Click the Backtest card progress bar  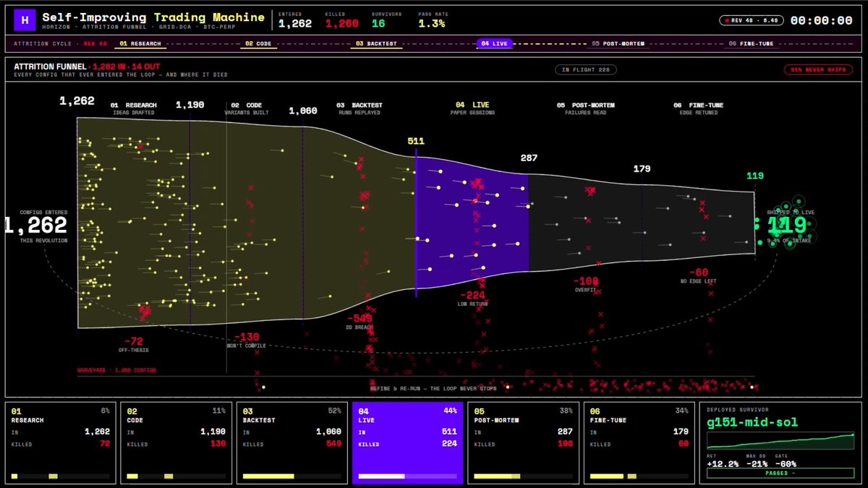[x=292, y=476]
